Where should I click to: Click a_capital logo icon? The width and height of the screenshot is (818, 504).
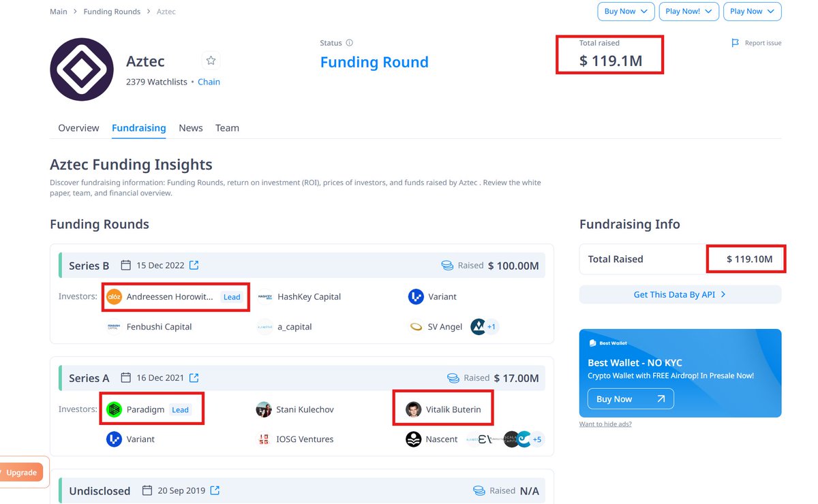264,327
